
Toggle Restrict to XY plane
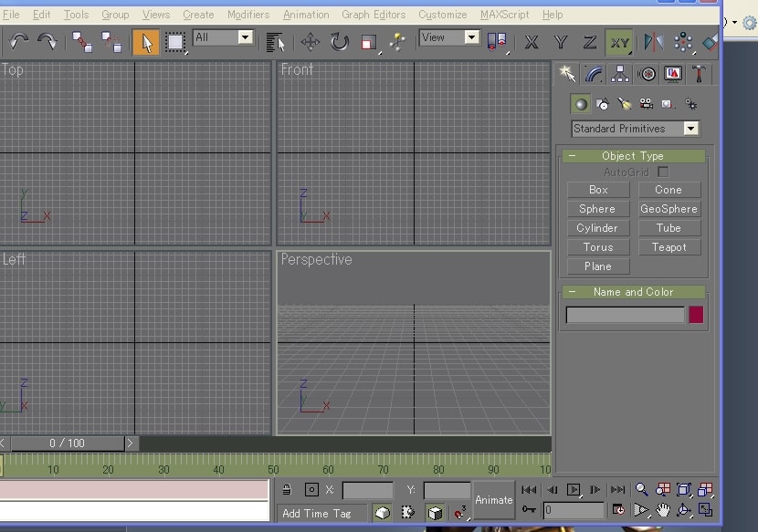pyautogui.click(x=619, y=43)
